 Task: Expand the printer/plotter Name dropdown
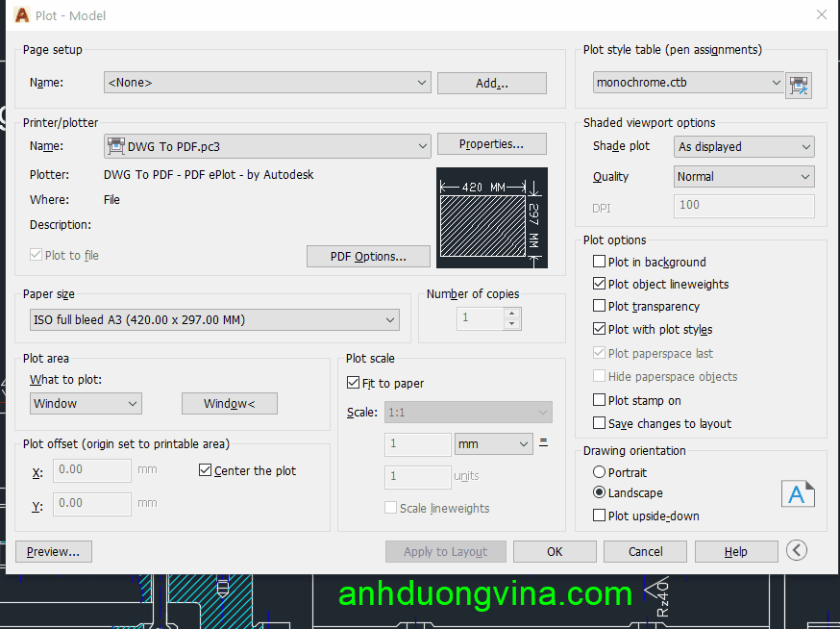266,146
